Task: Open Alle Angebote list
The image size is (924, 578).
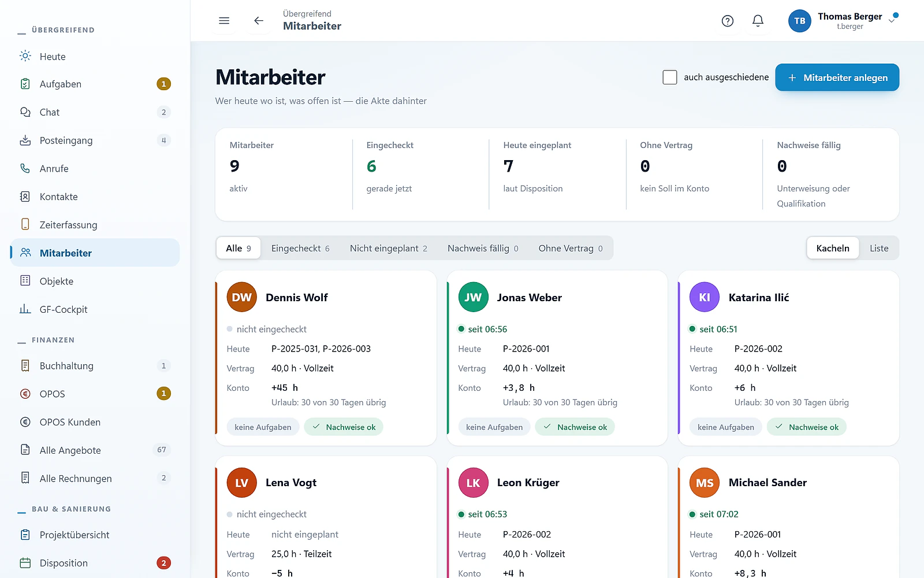Action: [x=95, y=450]
